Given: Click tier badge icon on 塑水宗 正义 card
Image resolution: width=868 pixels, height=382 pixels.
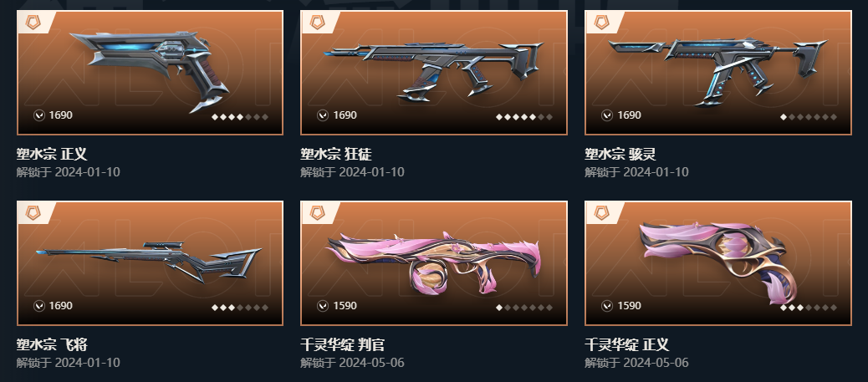Looking at the screenshot, I should click(33, 23).
